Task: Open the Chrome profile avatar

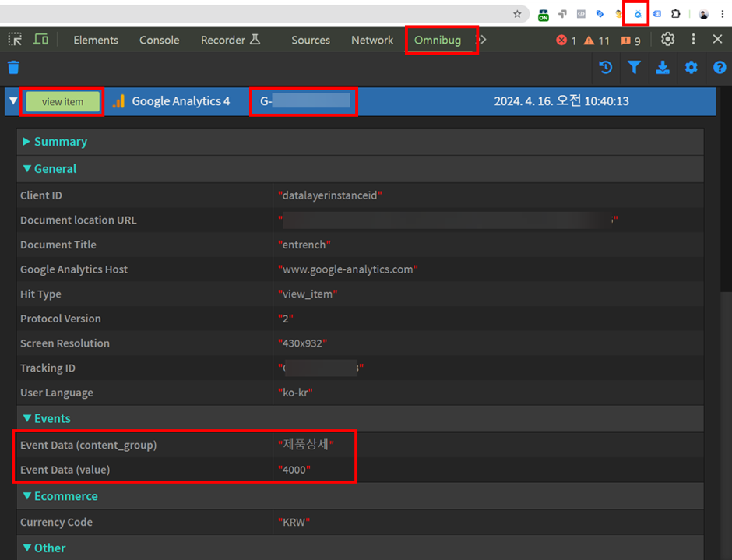Action: [x=703, y=14]
